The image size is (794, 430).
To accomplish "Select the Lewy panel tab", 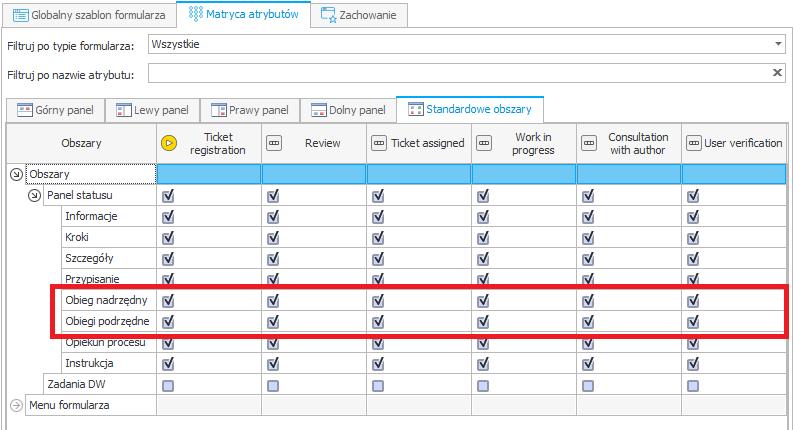I will (x=152, y=110).
